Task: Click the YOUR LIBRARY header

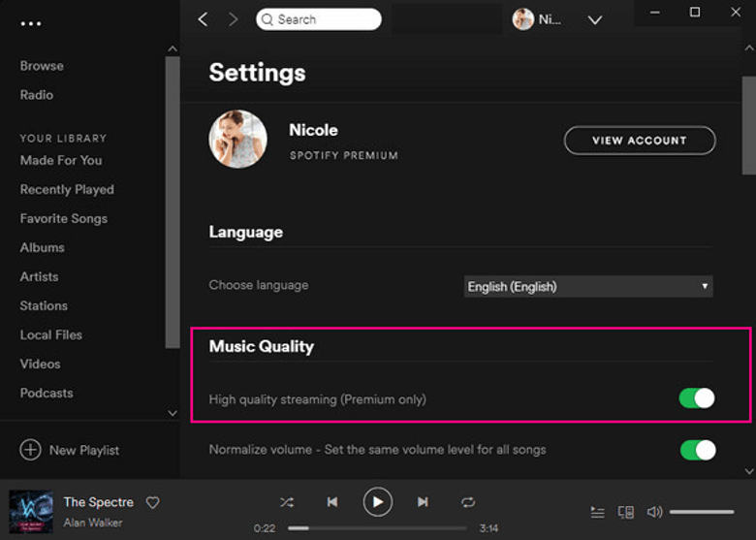Action: (63, 139)
